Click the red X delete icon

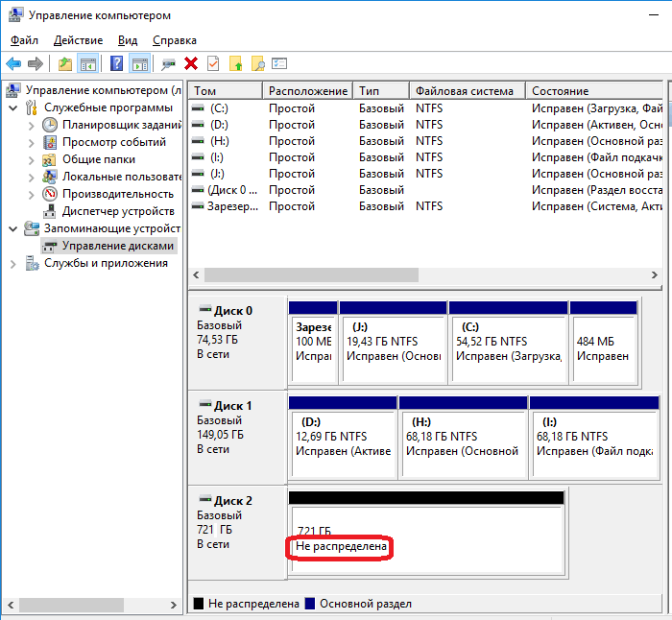pyautogui.click(x=191, y=64)
